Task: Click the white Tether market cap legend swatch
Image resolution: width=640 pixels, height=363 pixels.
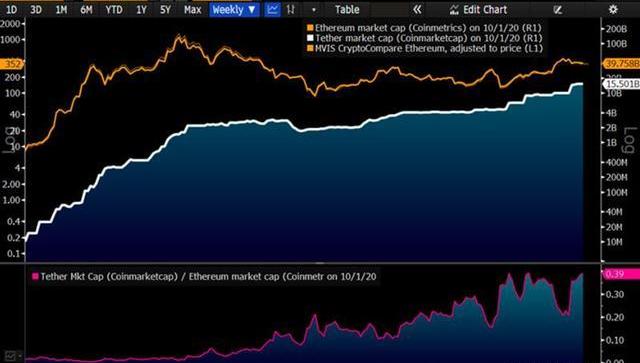Action: pyautogui.click(x=310, y=38)
